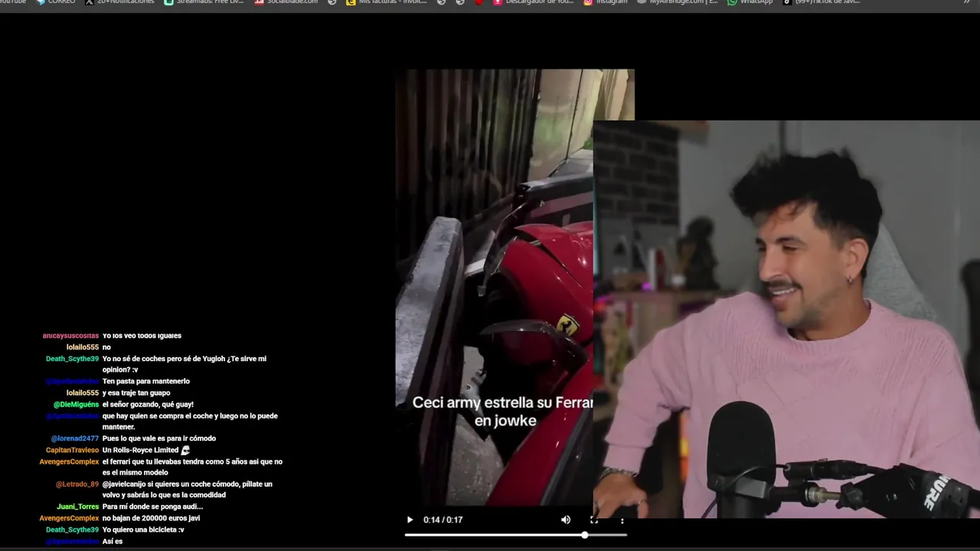
Task: Click message 'Para mí donde se ponga audi...'
Action: 152,507
